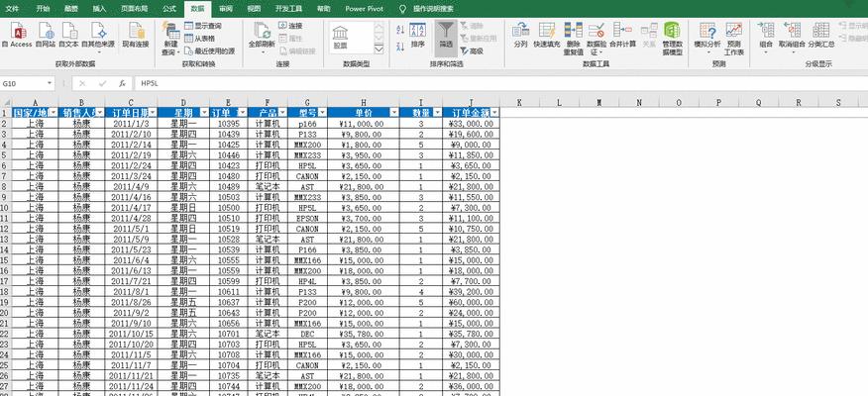Viewport: 868px width, 396px height.
Task: Click the Name Box showing G10
Action: [23, 83]
